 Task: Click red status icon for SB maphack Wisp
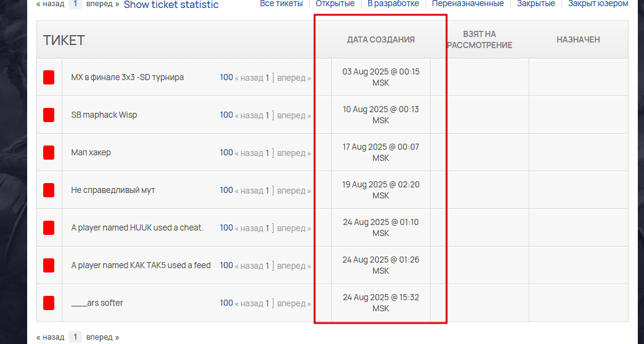pyautogui.click(x=49, y=115)
